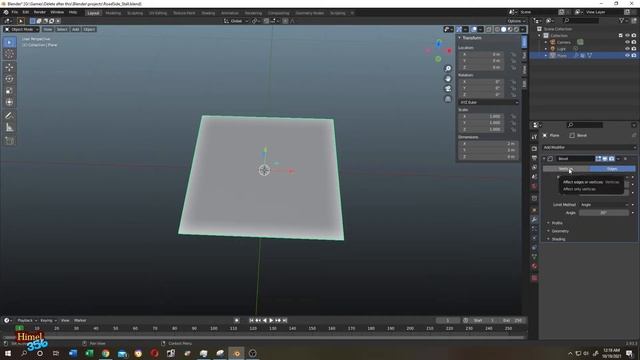Viewport: 640px width, 360px height.
Task: Open the File menu
Action: (15, 13)
